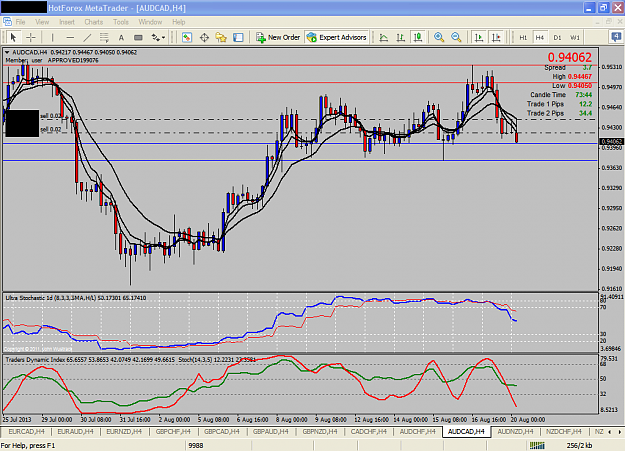
Task: Switch to line chart view
Action: pos(384,37)
